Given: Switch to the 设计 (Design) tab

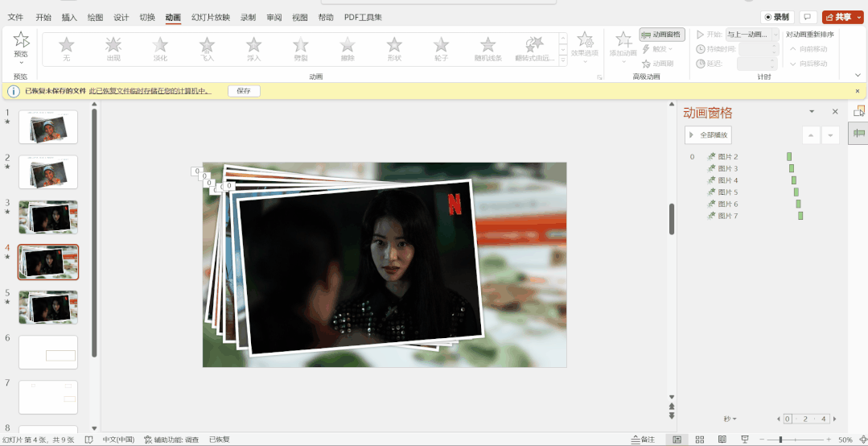Looking at the screenshot, I should [121, 17].
